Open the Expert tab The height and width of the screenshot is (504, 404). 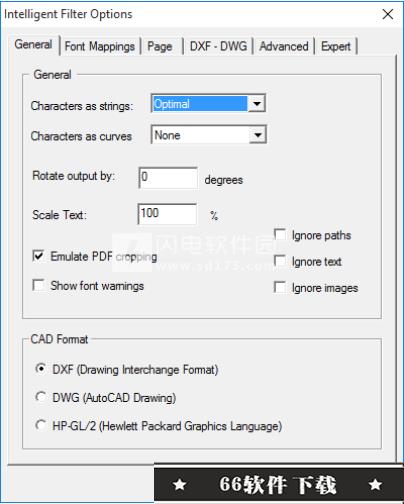click(x=336, y=46)
